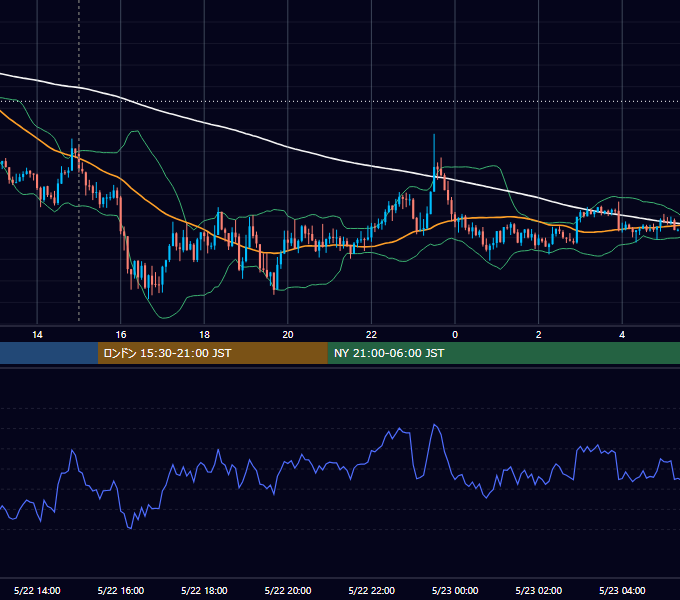Click the 5/22 14:00 date label
This screenshot has width=680, height=600.
coord(37,590)
